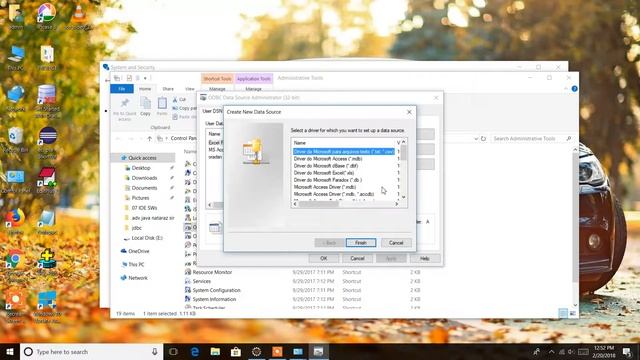The height and width of the screenshot is (360, 640).
Task: Open Documents in navigation pane
Action: pos(144,188)
